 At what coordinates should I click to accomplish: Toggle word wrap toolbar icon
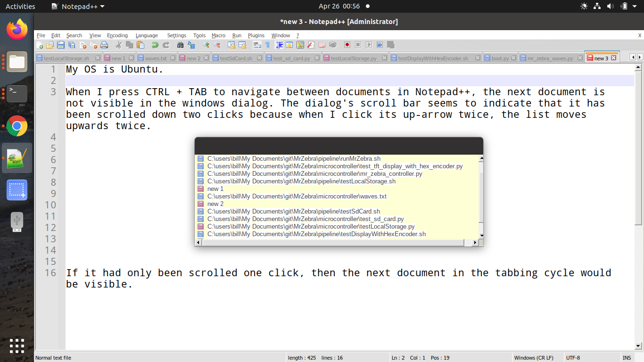(x=257, y=45)
